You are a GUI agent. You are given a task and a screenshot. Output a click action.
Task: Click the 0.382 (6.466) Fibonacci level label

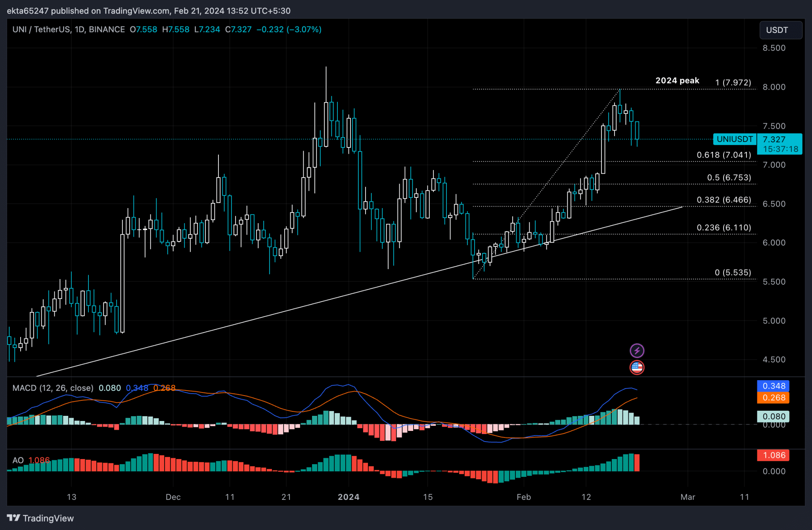pos(724,200)
